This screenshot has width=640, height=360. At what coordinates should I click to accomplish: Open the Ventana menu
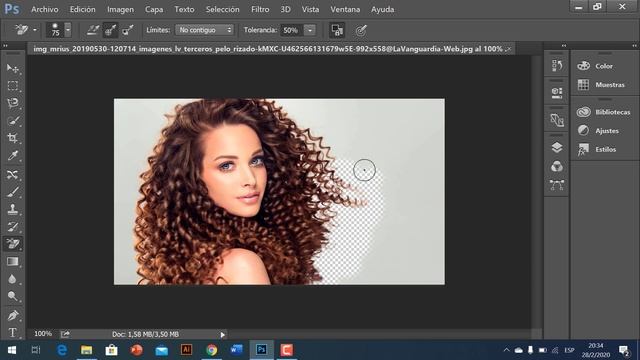click(345, 9)
